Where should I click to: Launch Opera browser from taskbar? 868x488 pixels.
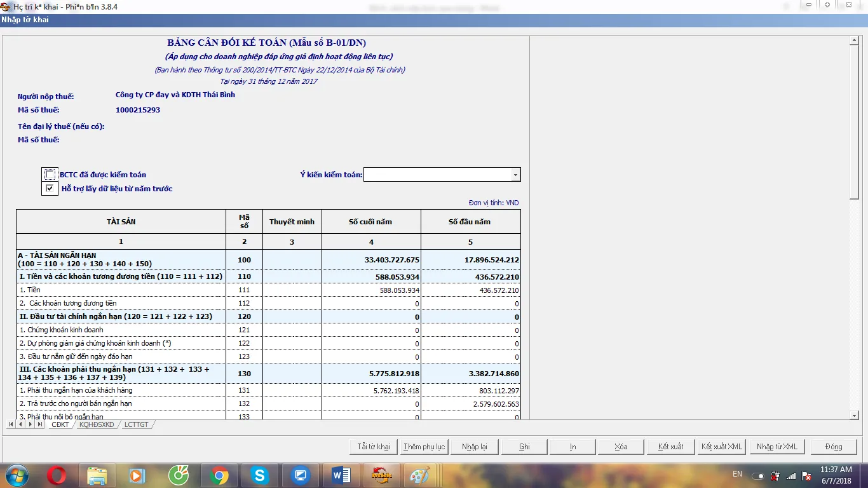click(57, 475)
